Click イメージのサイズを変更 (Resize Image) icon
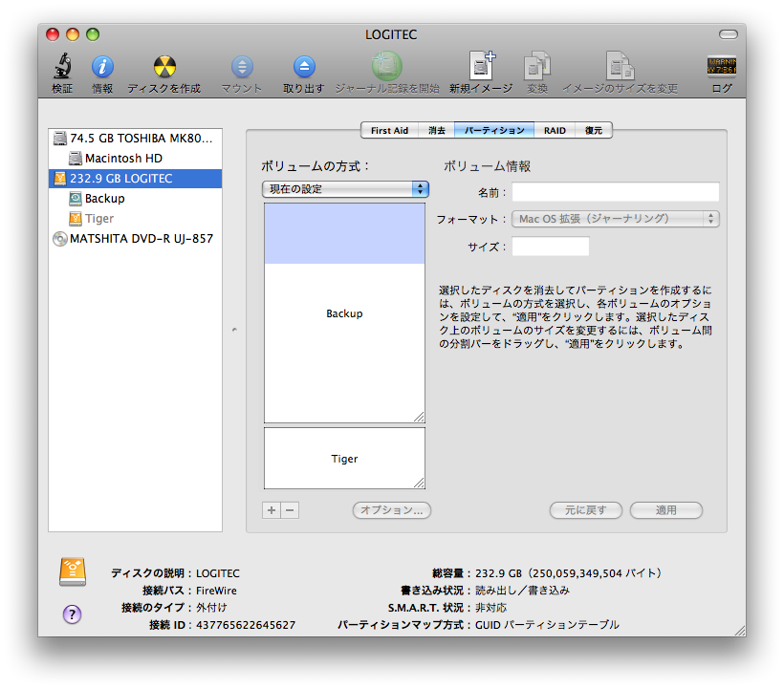The height and width of the screenshot is (689, 784). tap(620, 65)
